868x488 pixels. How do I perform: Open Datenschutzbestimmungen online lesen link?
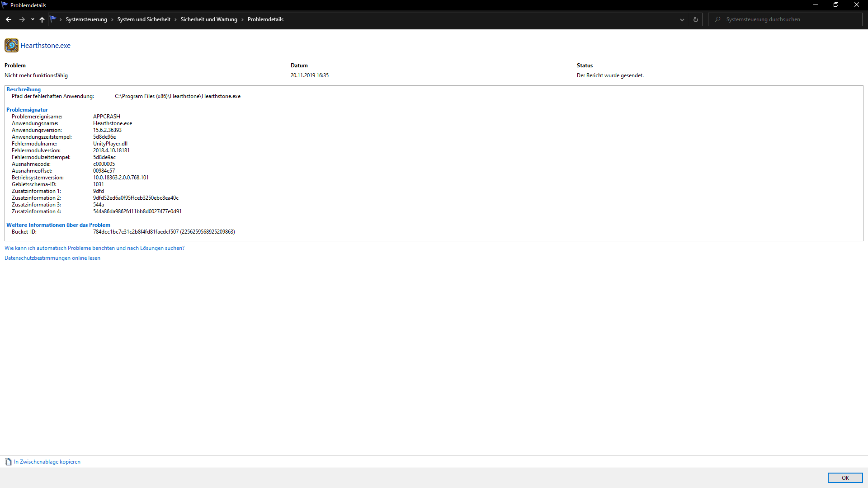point(52,258)
